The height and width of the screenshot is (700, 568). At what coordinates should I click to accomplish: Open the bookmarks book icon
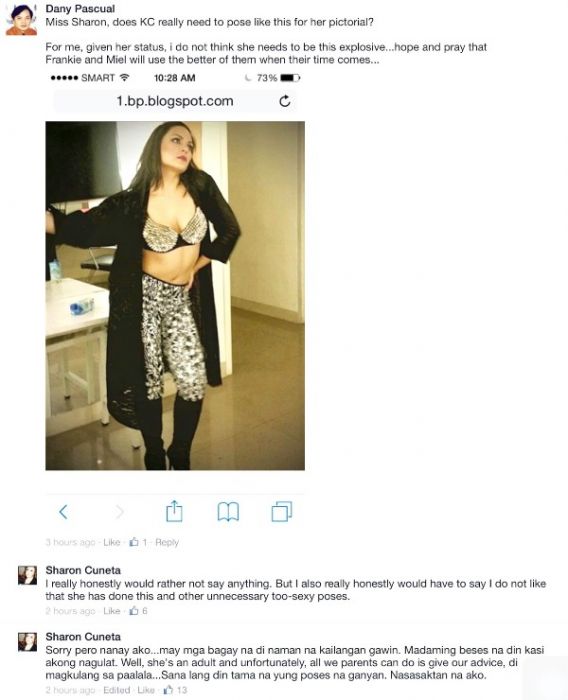click(x=228, y=512)
